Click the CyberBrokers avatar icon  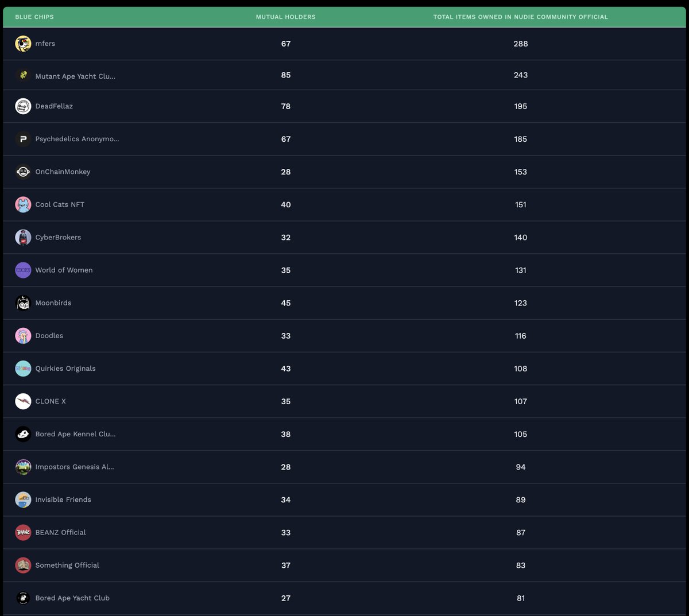coord(23,237)
